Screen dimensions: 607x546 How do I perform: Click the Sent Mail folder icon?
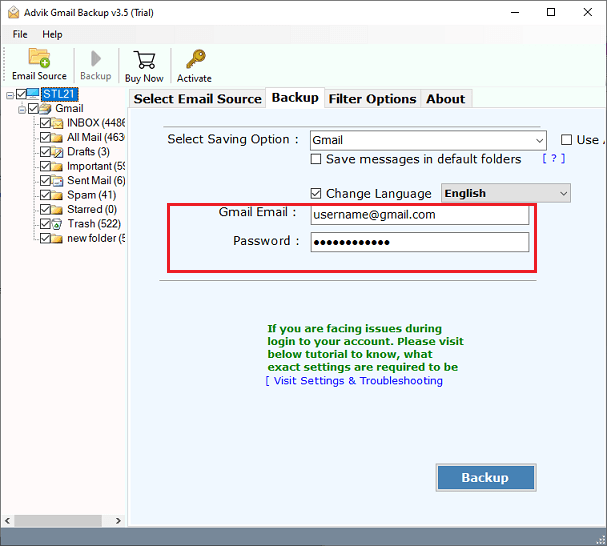tap(57, 181)
